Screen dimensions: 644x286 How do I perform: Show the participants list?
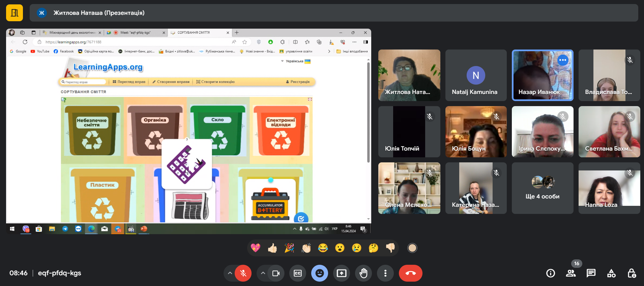[570, 273]
